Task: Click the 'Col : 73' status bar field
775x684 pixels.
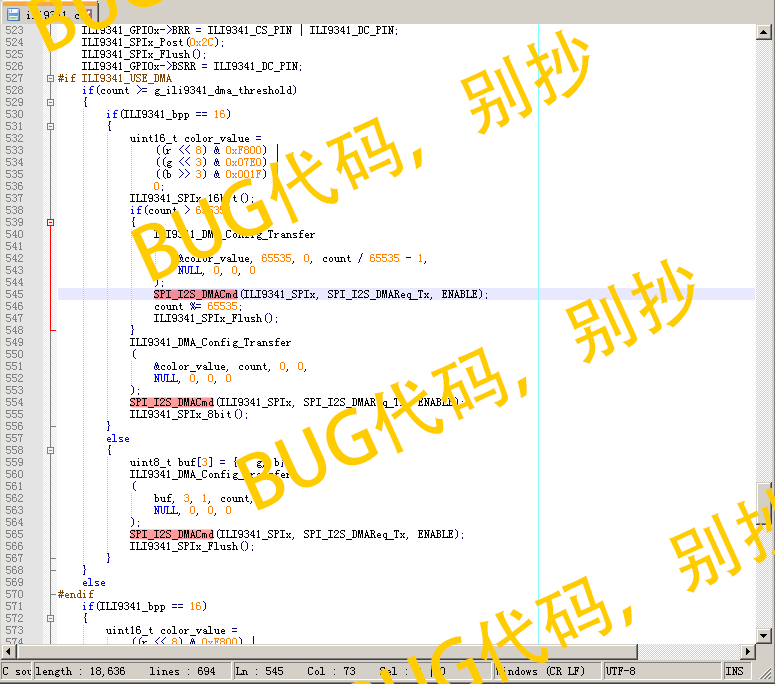Action: pos(331,671)
